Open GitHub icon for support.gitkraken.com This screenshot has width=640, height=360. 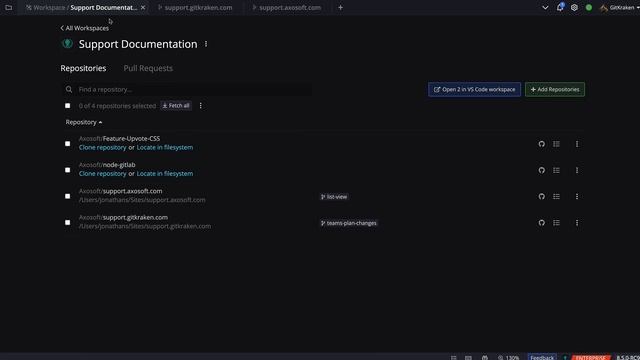tap(542, 223)
